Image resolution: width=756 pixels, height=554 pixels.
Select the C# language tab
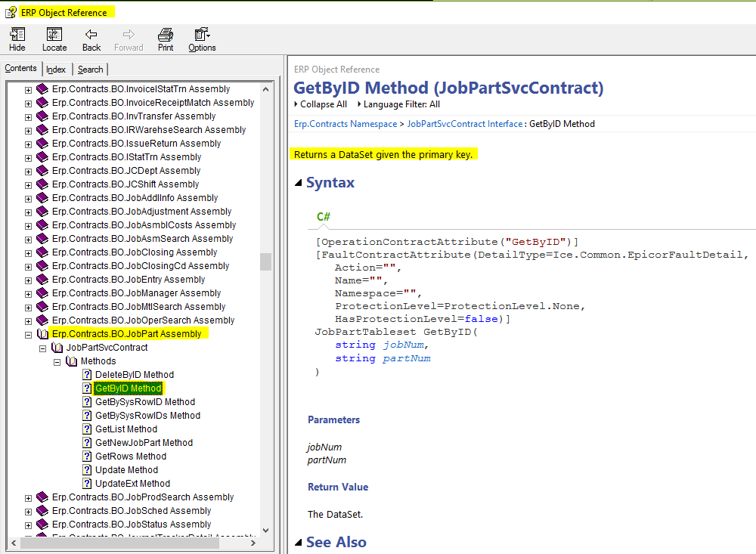click(324, 217)
